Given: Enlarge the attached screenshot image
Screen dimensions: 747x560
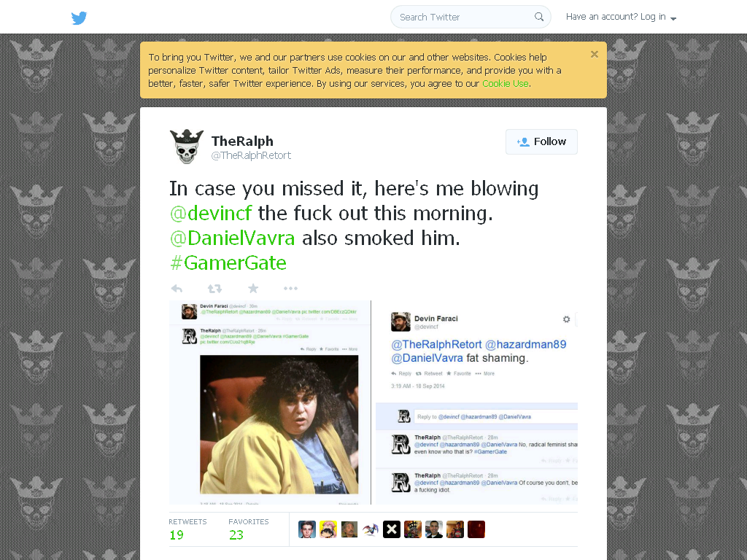Looking at the screenshot, I should [373, 402].
